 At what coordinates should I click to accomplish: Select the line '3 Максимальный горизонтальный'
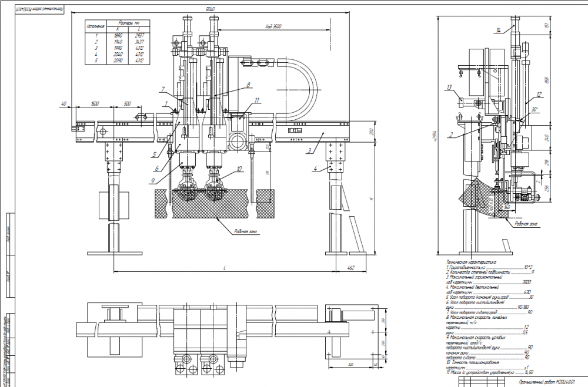475,277
